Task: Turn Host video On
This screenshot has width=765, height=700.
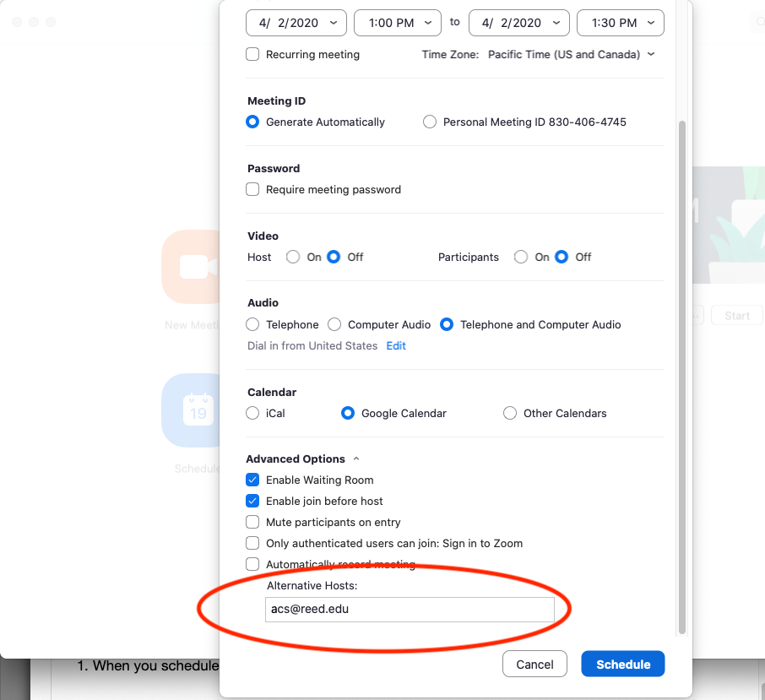Action: point(293,257)
